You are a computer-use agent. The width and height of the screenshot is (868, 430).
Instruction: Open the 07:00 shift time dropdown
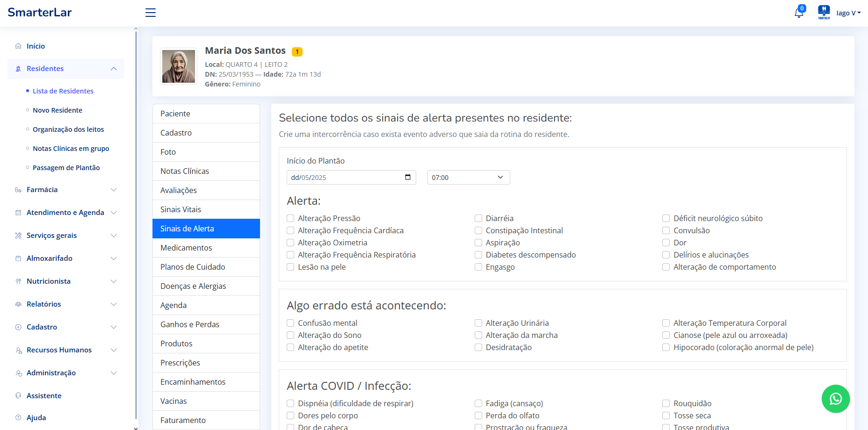tap(468, 178)
